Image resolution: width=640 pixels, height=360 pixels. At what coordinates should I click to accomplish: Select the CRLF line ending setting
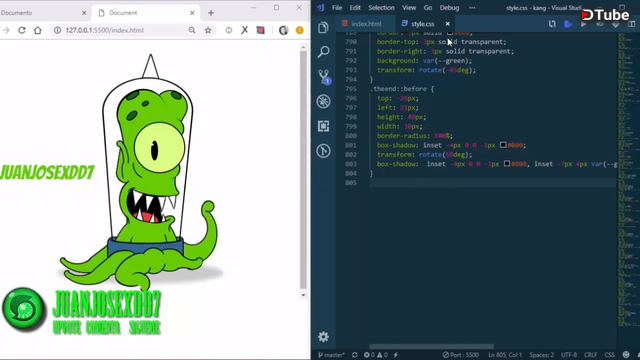pos(590,355)
